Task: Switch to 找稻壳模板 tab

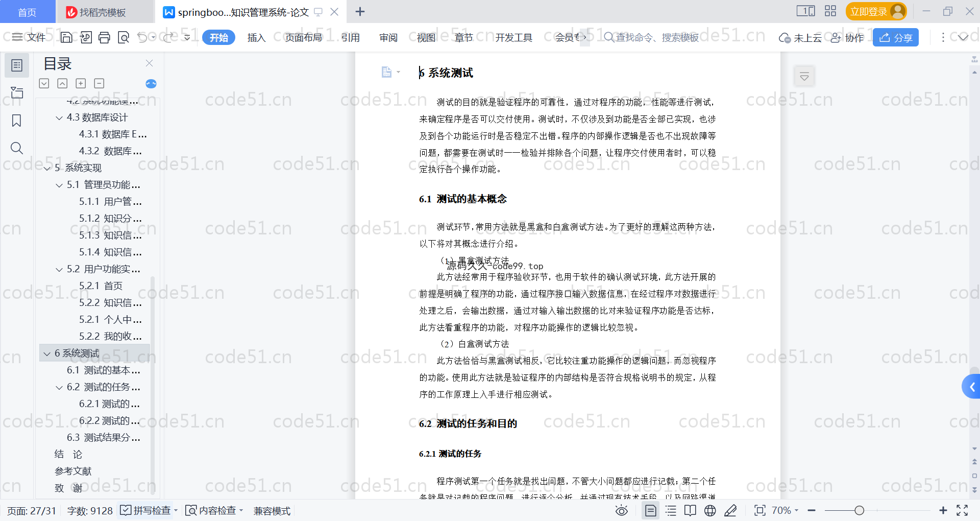Action: coord(105,12)
